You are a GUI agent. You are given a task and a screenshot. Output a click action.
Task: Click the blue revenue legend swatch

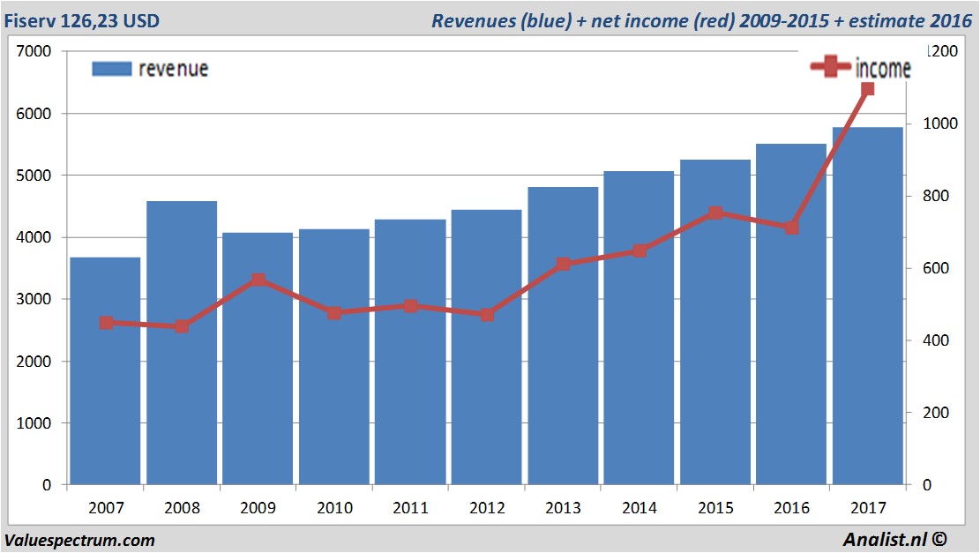coord(112,69)
